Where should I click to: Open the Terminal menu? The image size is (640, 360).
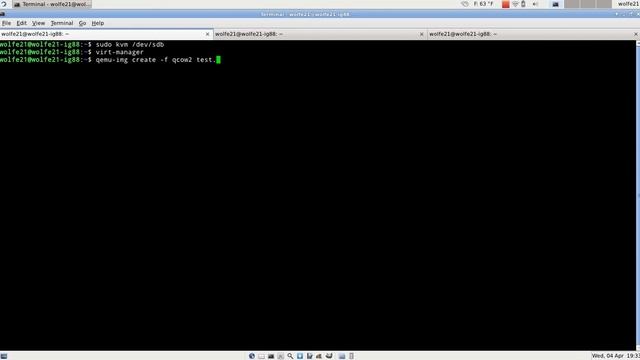[62, 23]
